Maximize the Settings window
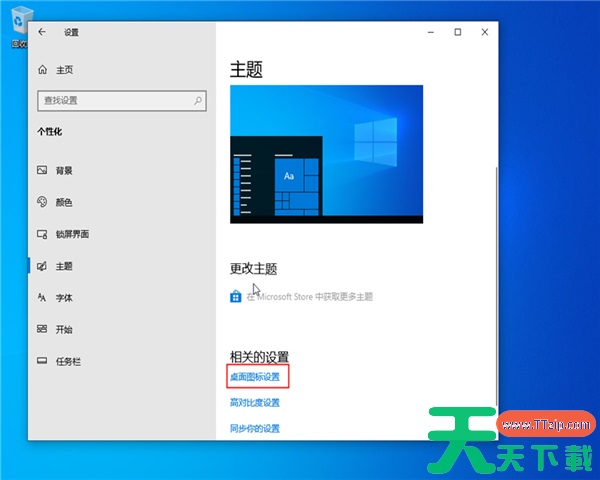The height and width of the screenshot is (480, 600). [x=458, y=33]
